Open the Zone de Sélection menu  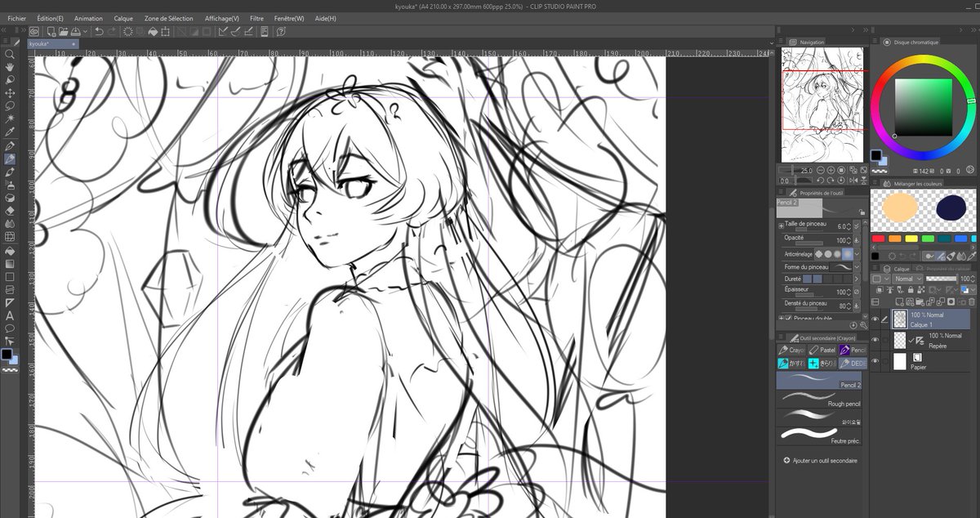[171, 18]
